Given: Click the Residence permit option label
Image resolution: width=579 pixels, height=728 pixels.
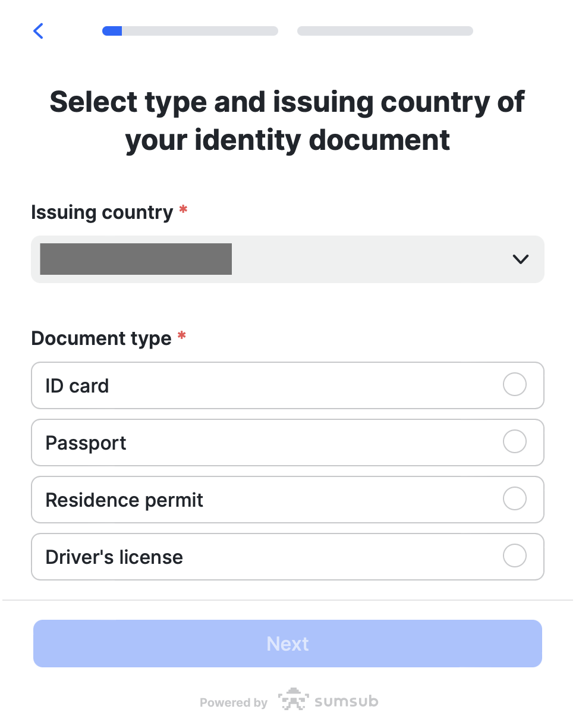Looking at the screenshot, I should (124, 500).
